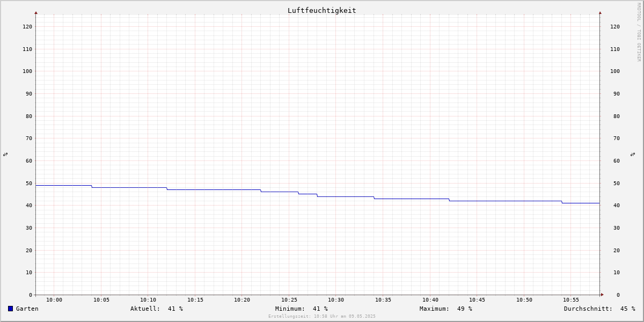This screenshot has height=322, width=644.
Task: Click the 10 label on left axis
Action: tap(29, 272)
